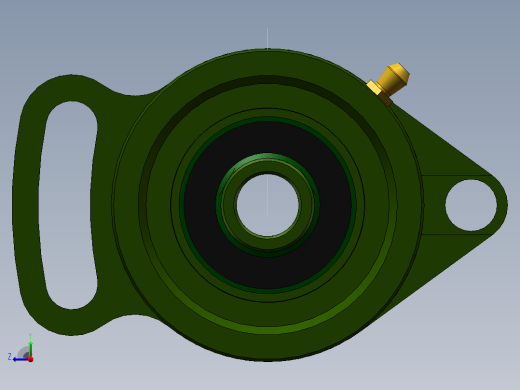This screenshot has width=520, height=390.
Task: Select the elongated slot hole in the left lug
Action: click(x=68, y=205)
